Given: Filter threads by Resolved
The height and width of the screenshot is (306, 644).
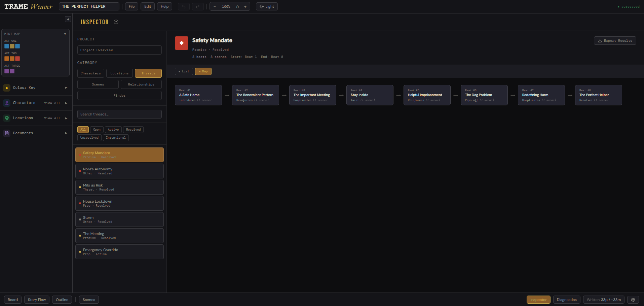Looking at the screenshot, I should tap(134, 130).
